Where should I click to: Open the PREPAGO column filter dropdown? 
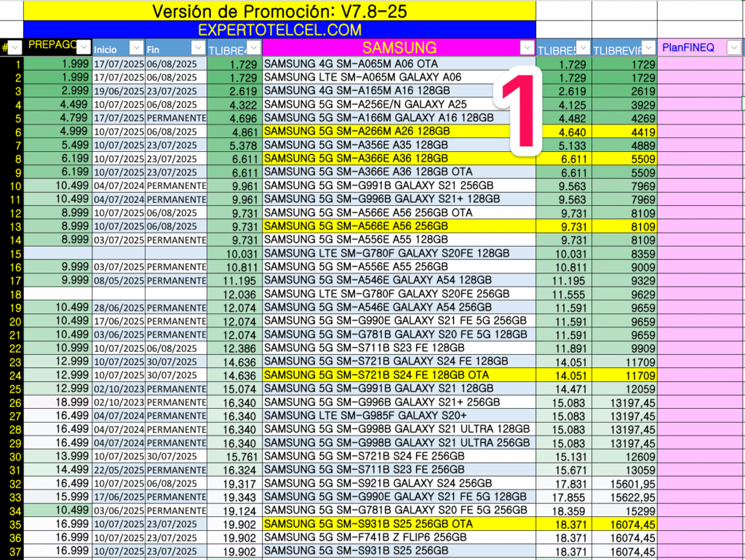pyautogui.click(x=84, y=47)
